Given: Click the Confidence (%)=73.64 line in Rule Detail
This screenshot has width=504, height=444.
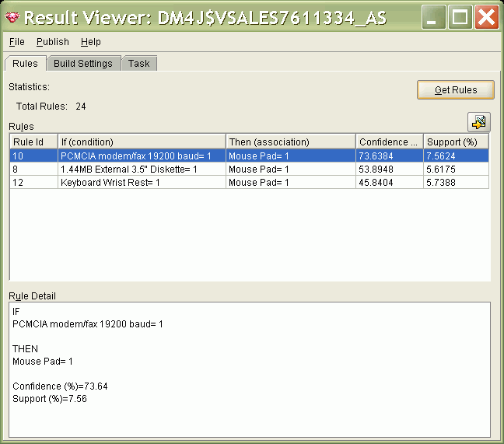Looking at the screenshot, I should (x=60, y=386).
